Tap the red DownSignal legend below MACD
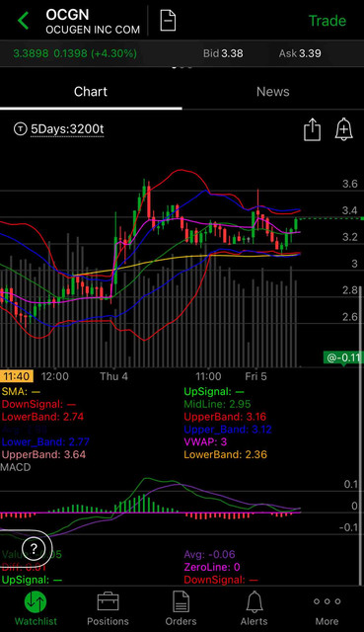 pos(221,580)
